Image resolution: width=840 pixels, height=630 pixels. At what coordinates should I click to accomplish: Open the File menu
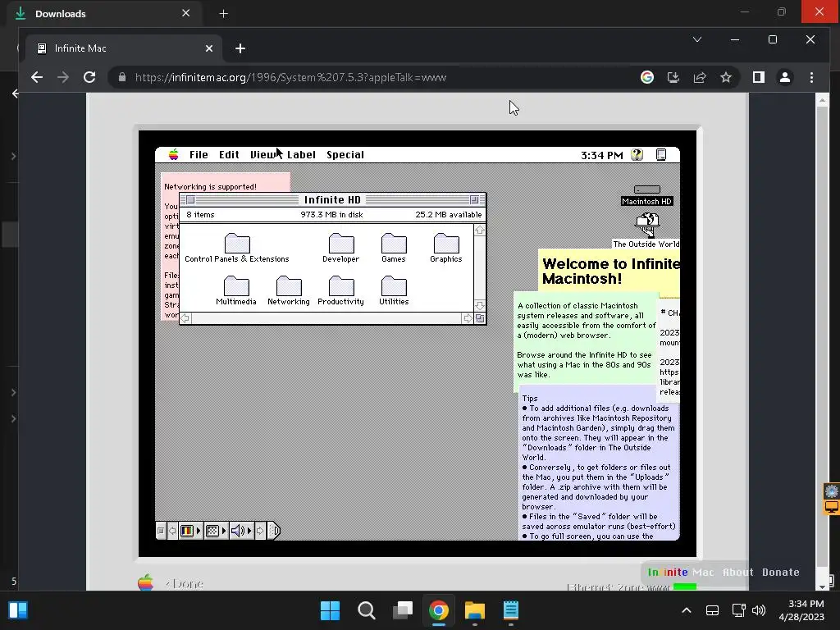pos(199,155)
